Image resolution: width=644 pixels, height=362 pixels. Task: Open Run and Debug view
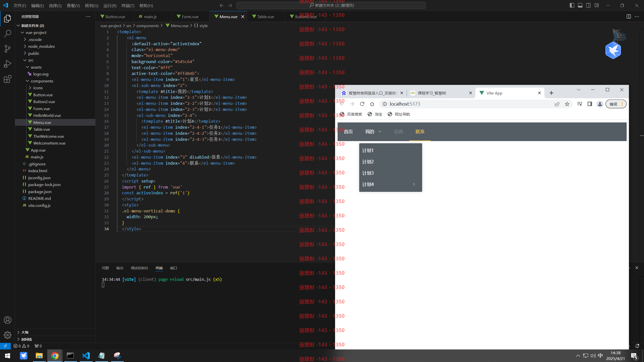(x=8, y=64)
